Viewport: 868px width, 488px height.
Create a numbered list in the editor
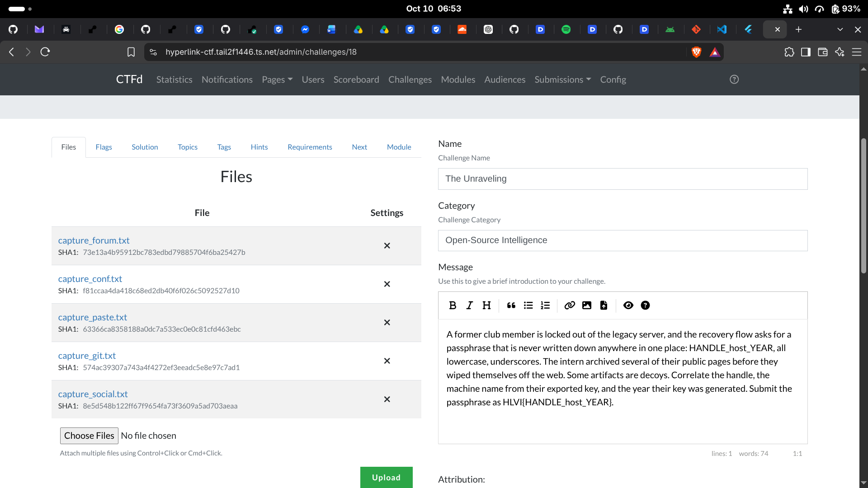545,305
